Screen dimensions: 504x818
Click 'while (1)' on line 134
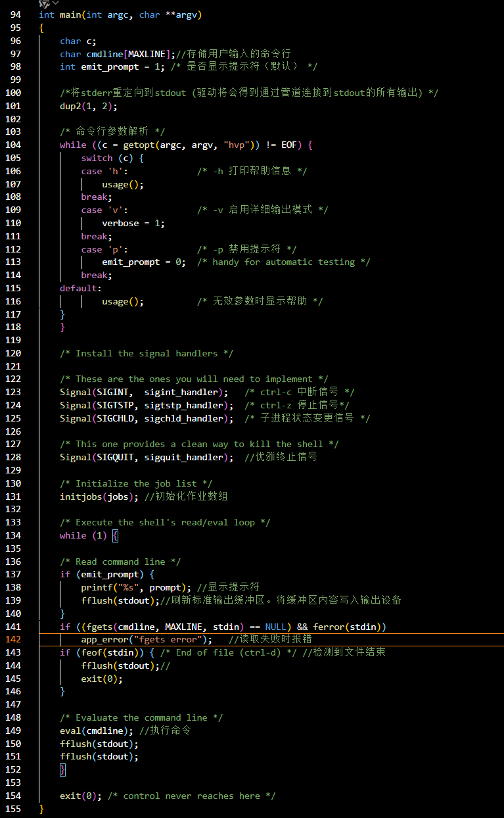click(x=83, y=535)
